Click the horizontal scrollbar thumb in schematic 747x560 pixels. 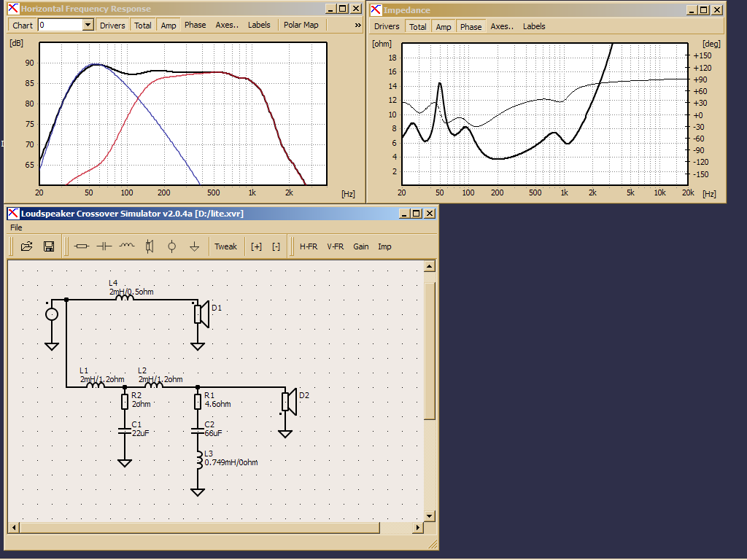200,527
